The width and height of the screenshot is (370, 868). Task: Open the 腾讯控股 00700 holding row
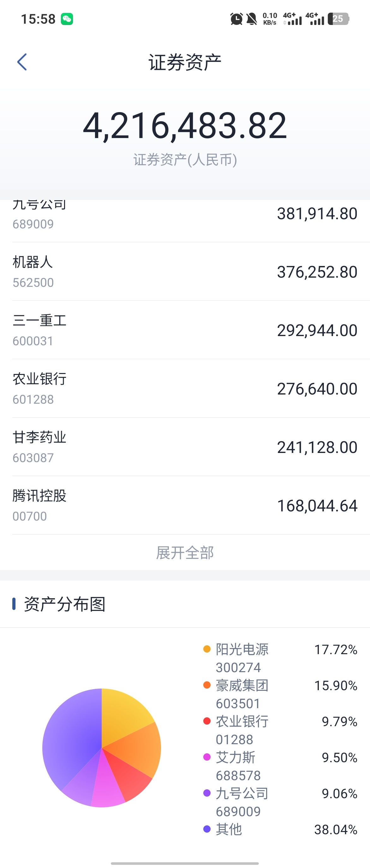185,505
